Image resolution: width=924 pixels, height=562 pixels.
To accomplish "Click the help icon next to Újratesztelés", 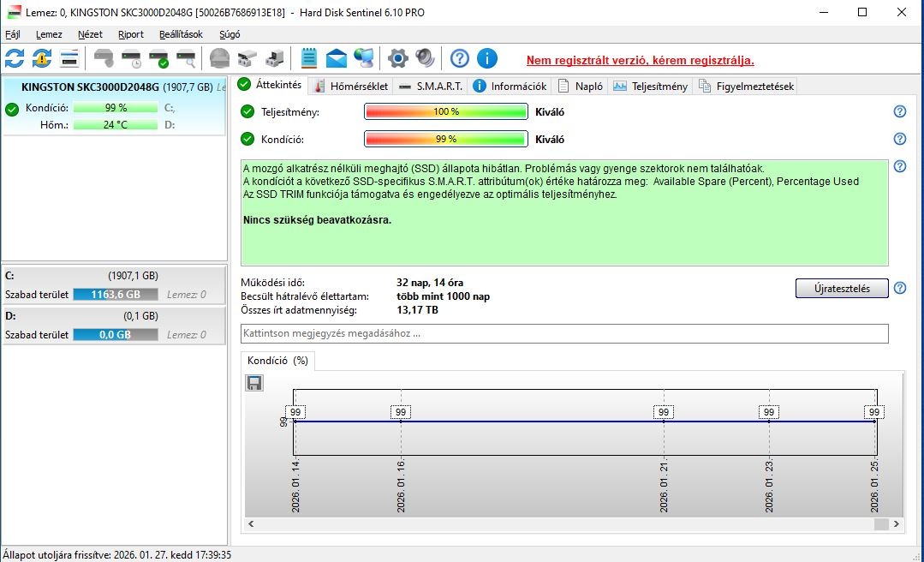I will pyautogui.click(x=900, y=289).
